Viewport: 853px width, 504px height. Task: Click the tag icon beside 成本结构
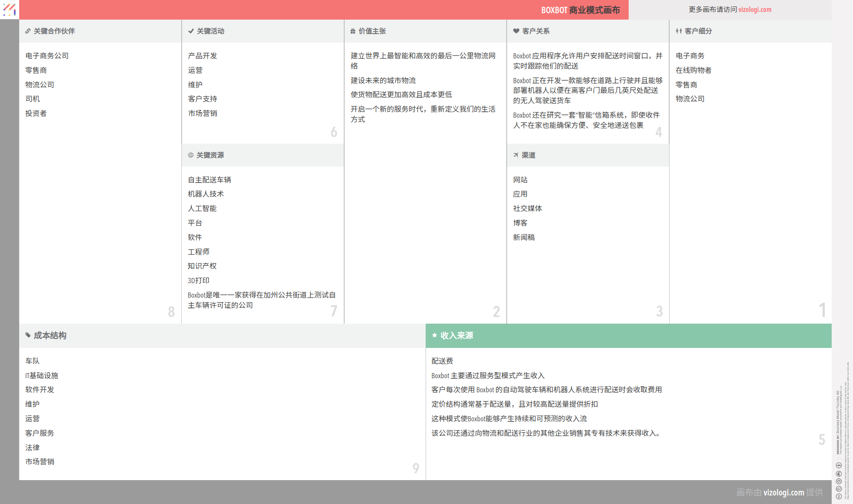point(28,335)
